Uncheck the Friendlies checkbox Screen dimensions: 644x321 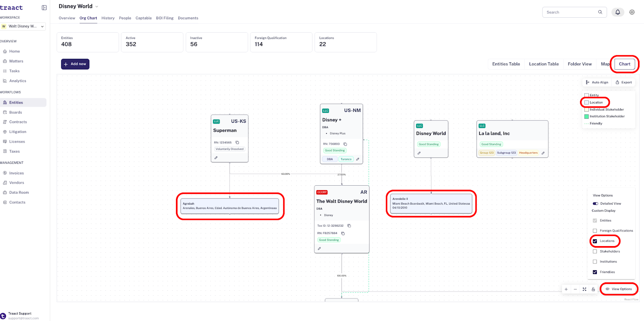[x=595, y=272]
